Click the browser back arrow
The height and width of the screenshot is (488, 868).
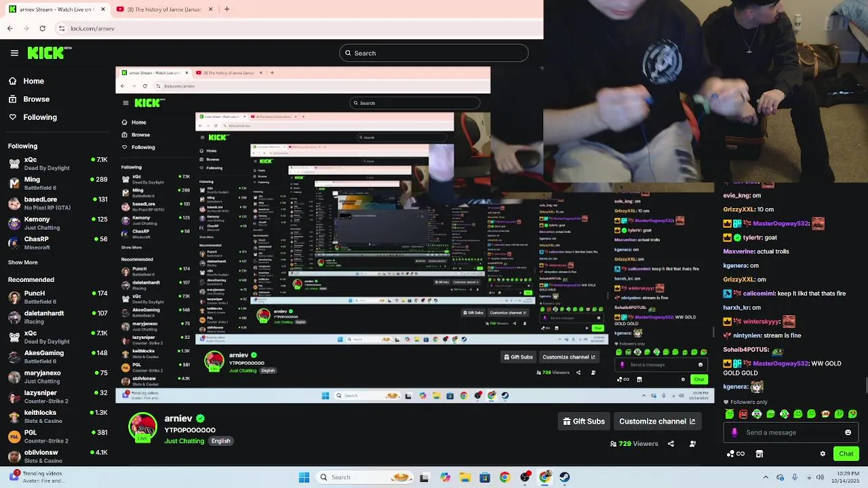click(x=10, y=28)
